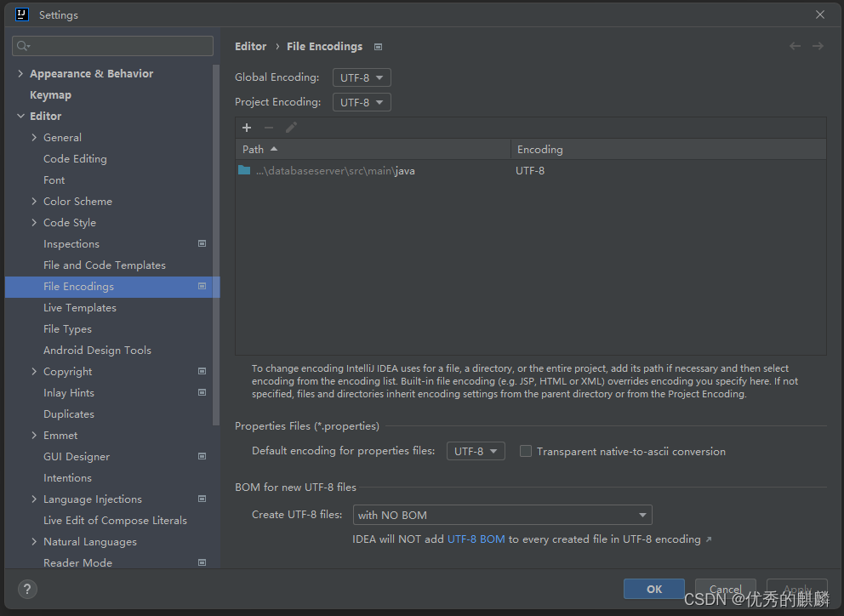
Task: Click the settings search input field
Action: [x=112, y=46]
